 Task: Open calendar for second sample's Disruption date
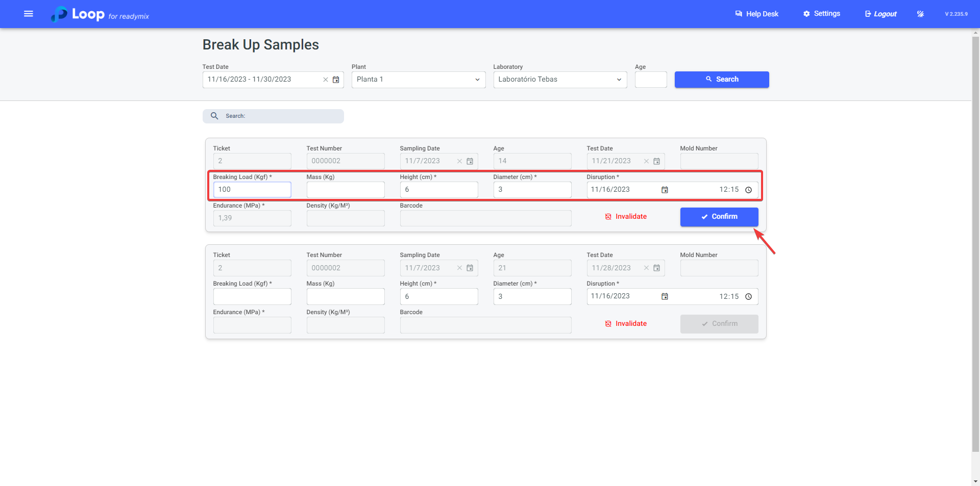pyautogui.click(x=665, y=296)
